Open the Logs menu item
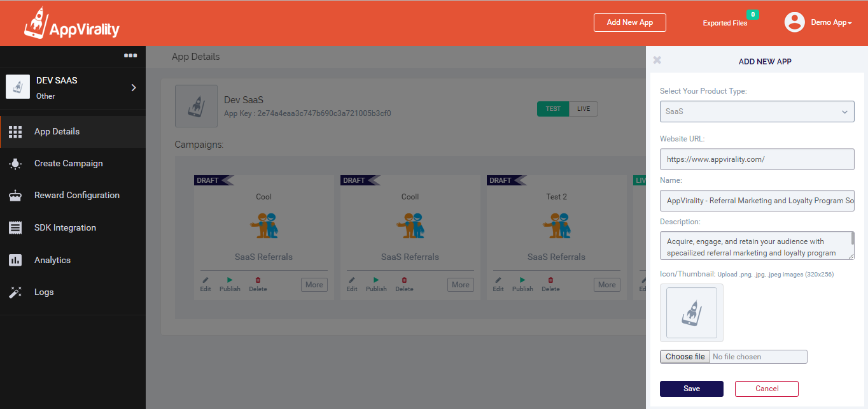Viewport: 868px width, 409px height. pos(73,292)
